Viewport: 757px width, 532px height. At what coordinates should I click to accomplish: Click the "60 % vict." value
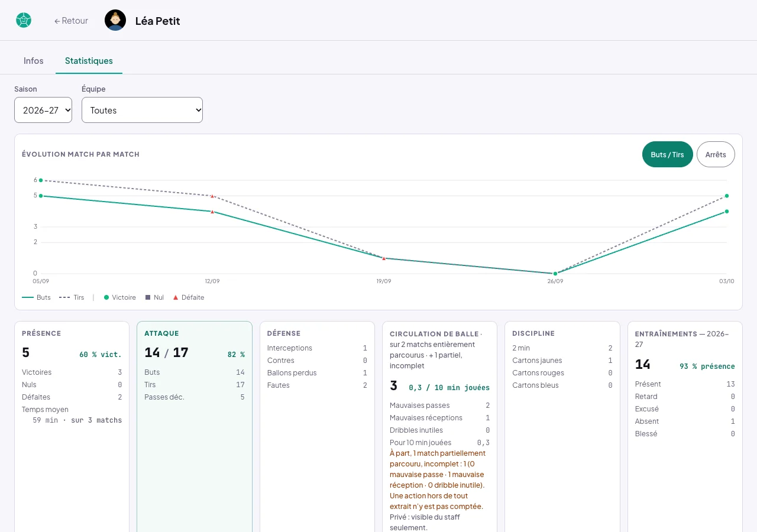[x=101, y=355]
